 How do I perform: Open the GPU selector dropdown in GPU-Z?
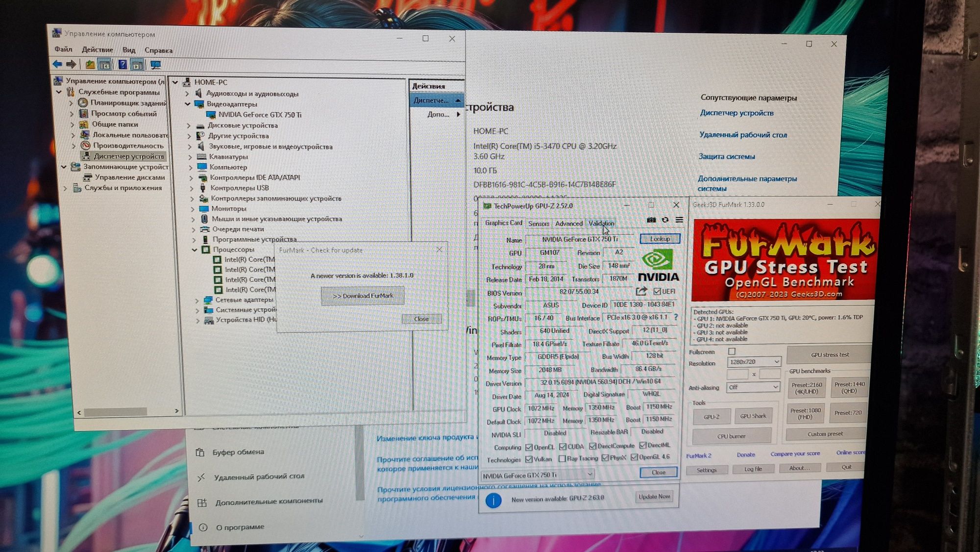pos(538,475)
